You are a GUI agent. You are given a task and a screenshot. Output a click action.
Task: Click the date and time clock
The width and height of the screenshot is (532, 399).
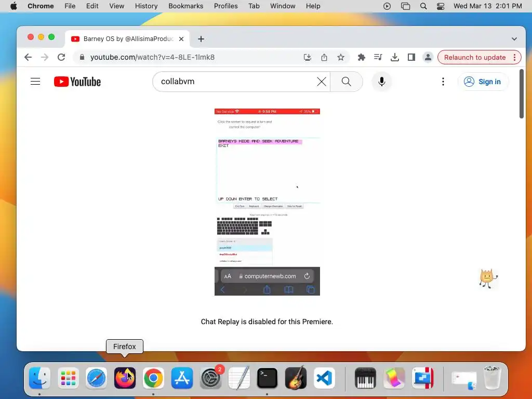(x=487, y=6)
